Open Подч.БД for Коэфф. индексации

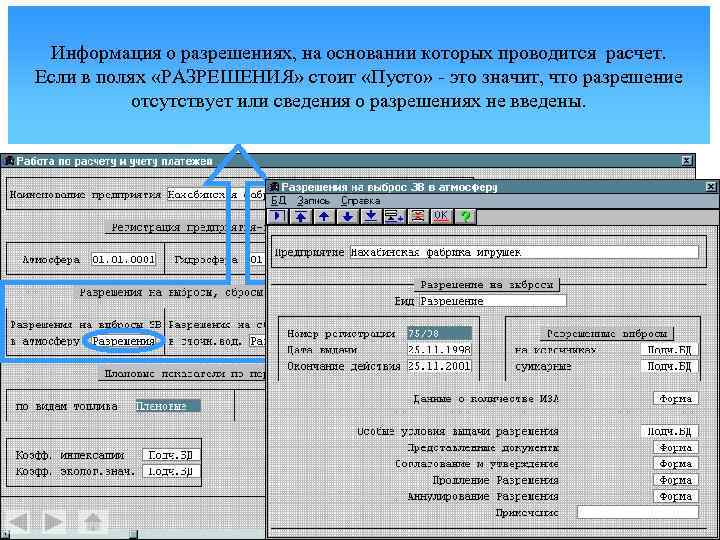(171, 455)
